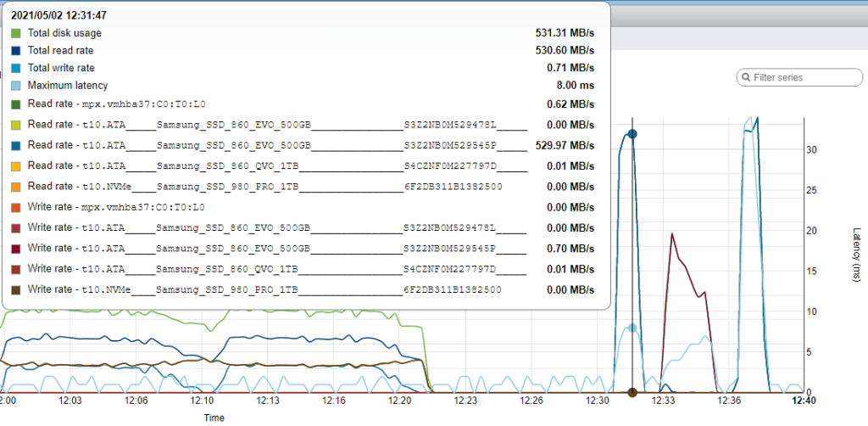Viewport: 868px width, 426px height.
Task: Click the green Total disk usage swatch
Action: (16, 33)
